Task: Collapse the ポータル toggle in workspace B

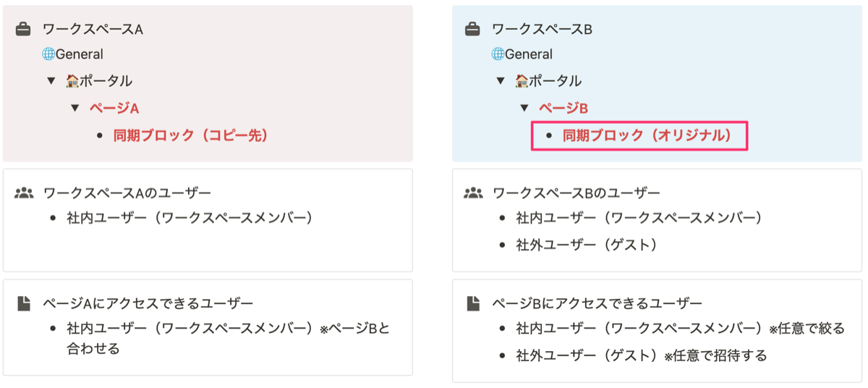Action: tap(500, 81)
